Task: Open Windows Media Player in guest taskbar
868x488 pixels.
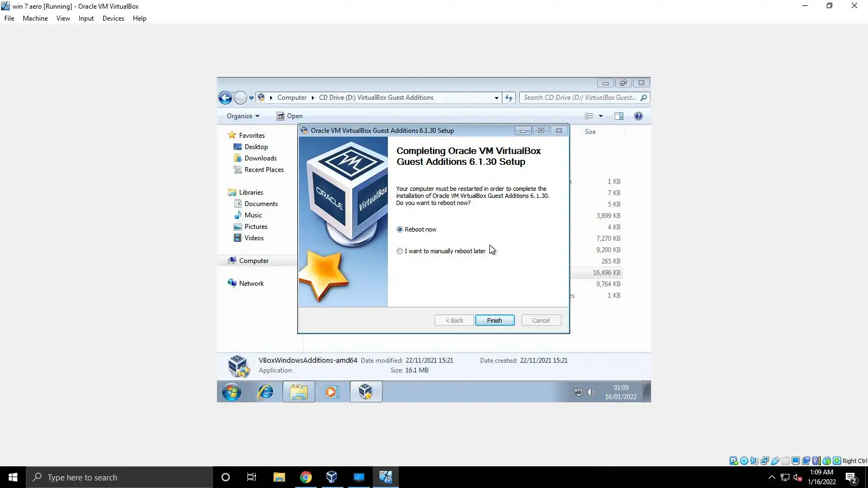Action: [332, 391]
